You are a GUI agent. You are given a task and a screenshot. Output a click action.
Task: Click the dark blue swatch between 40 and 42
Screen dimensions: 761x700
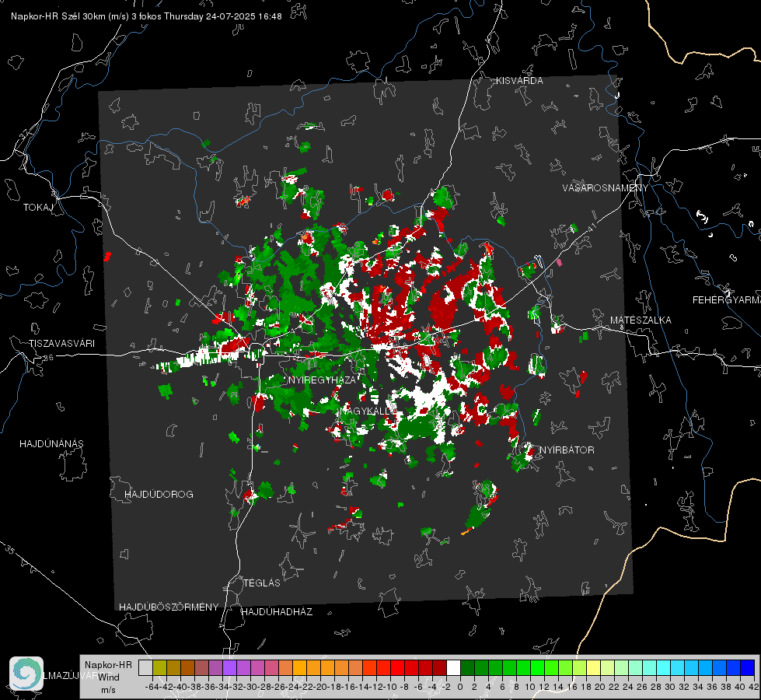coord(748,667)
